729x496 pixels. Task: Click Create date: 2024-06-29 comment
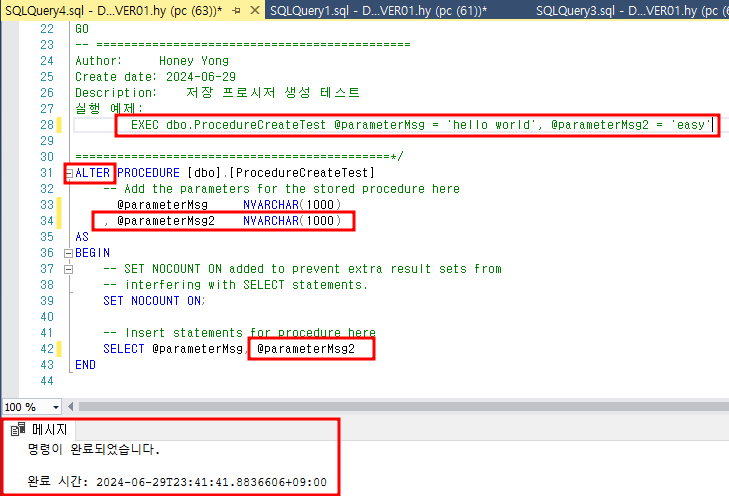pos(155,77)
